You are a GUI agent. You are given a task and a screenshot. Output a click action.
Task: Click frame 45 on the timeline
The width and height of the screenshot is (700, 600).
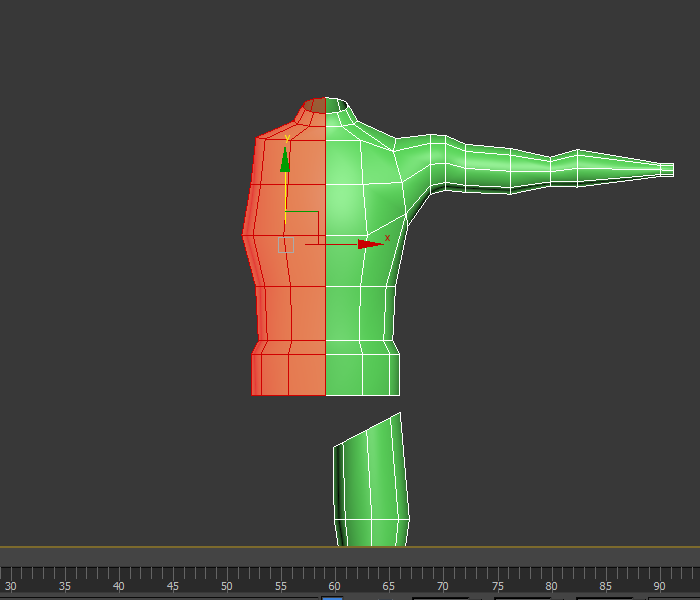[172, 586]
